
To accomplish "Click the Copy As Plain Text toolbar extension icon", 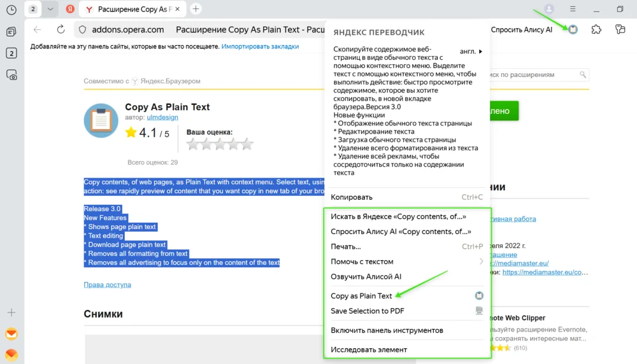I will [x=573, y=29].
